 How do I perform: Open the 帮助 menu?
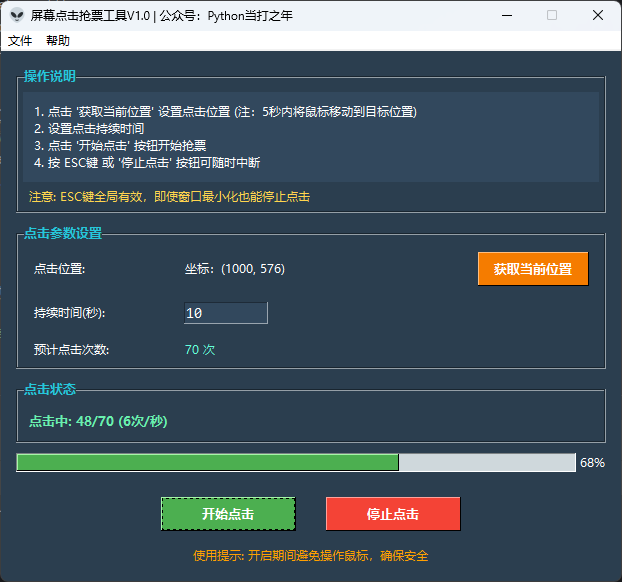pos(58,40)
